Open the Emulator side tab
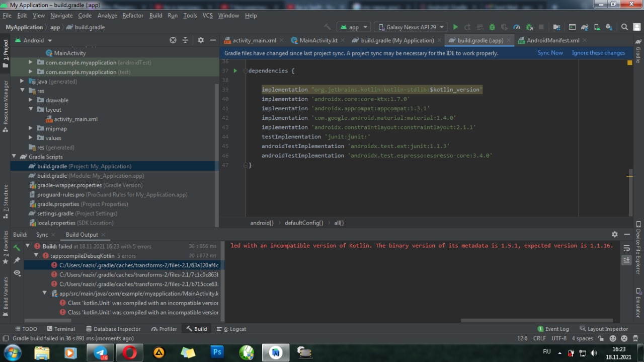 pos(638,303)
